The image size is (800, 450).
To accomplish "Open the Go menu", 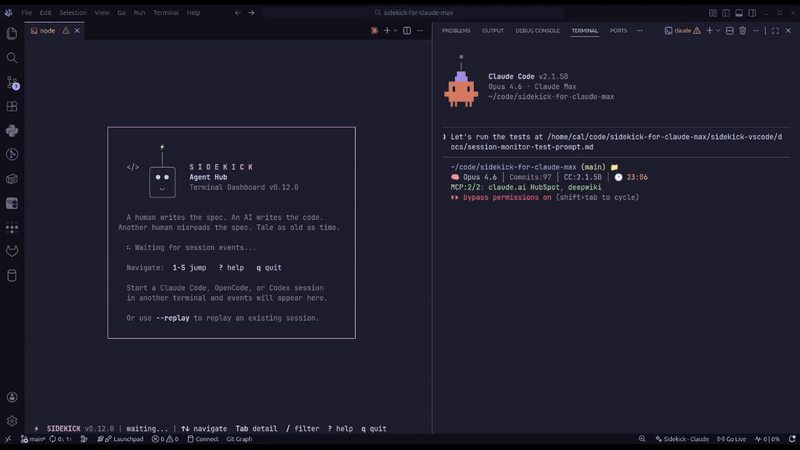I will click(121, 13).
